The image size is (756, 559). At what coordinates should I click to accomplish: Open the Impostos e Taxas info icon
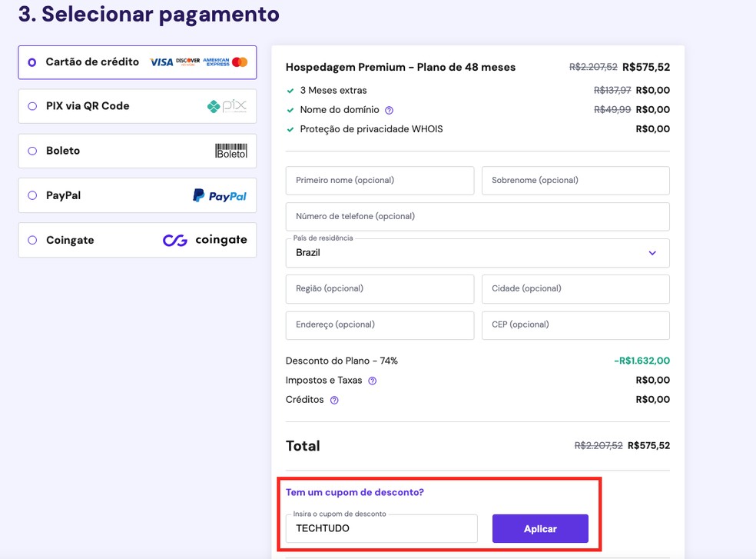(x=372, y=380)
